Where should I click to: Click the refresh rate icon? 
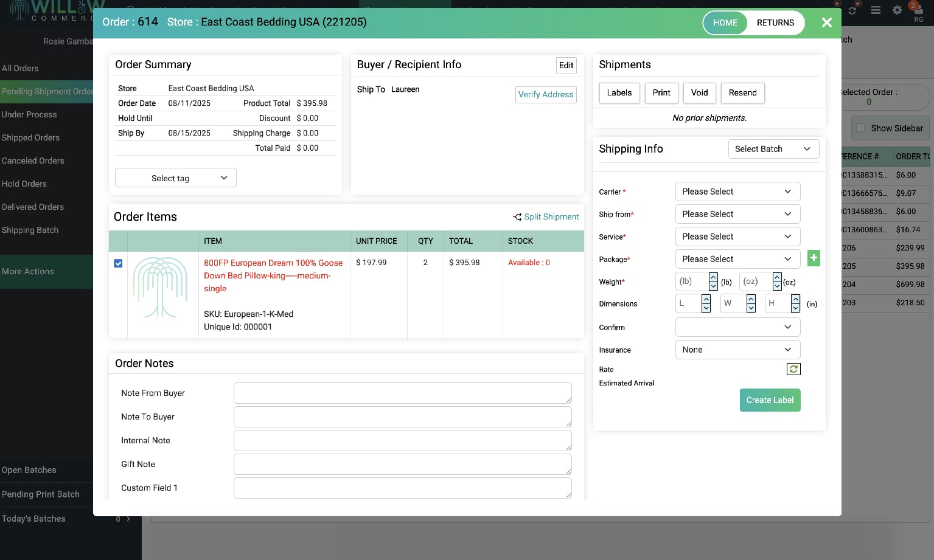(x=793, y=369)
